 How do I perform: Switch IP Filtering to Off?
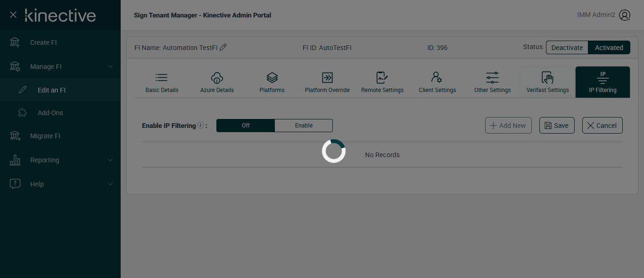pyautogui.click(x=246, y=126)
